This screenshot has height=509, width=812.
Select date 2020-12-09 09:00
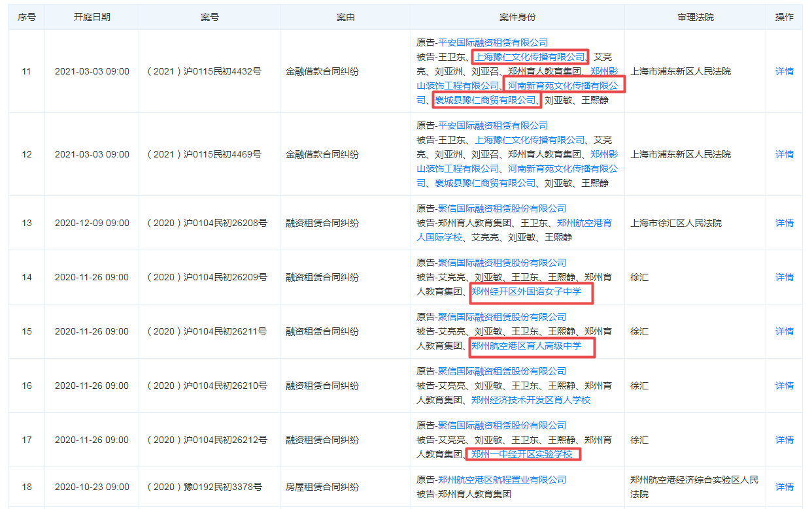[x=92, y=223]
